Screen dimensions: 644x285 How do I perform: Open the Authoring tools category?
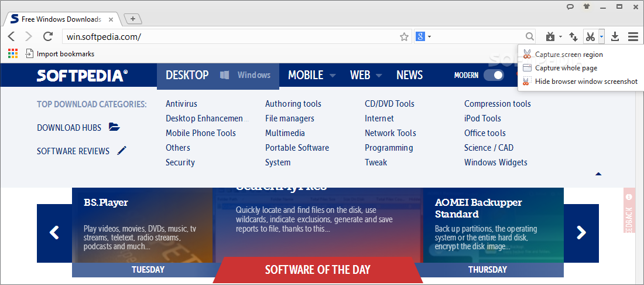pos(293,104)
